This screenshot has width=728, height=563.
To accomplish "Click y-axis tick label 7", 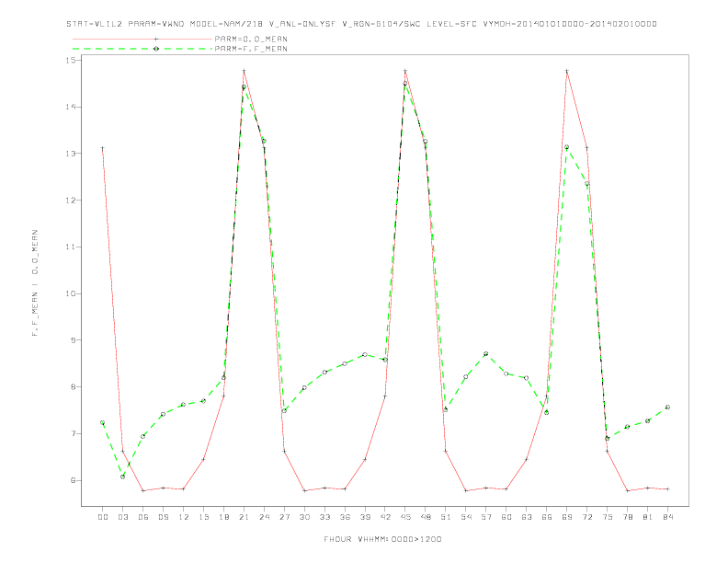I will [x=74, y=433].
